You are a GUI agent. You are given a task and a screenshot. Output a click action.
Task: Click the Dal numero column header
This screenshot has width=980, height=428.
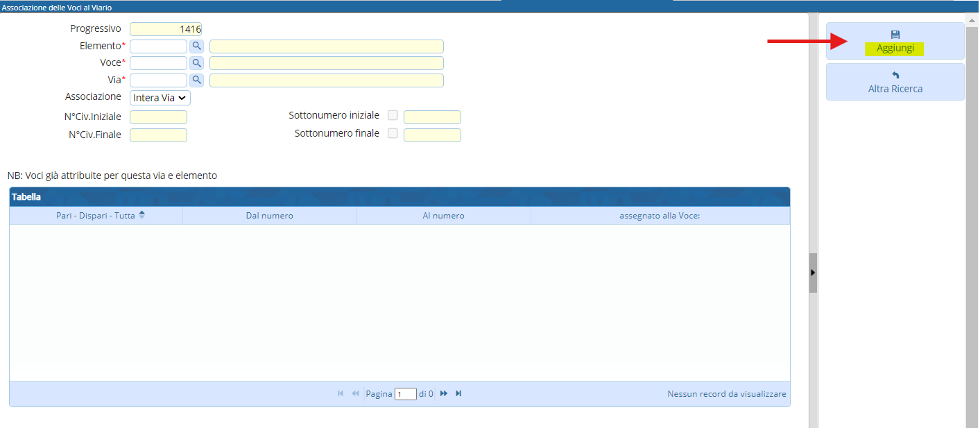[269, 216]
